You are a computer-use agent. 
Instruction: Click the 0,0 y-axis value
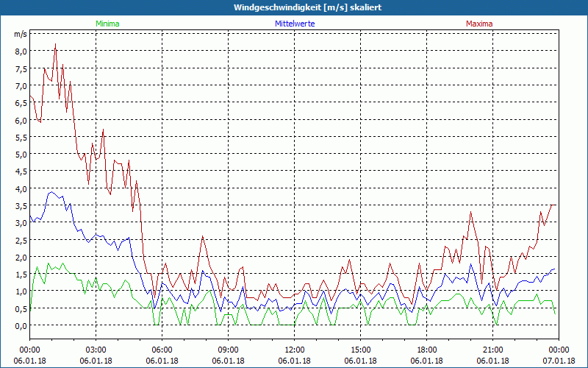21,326
